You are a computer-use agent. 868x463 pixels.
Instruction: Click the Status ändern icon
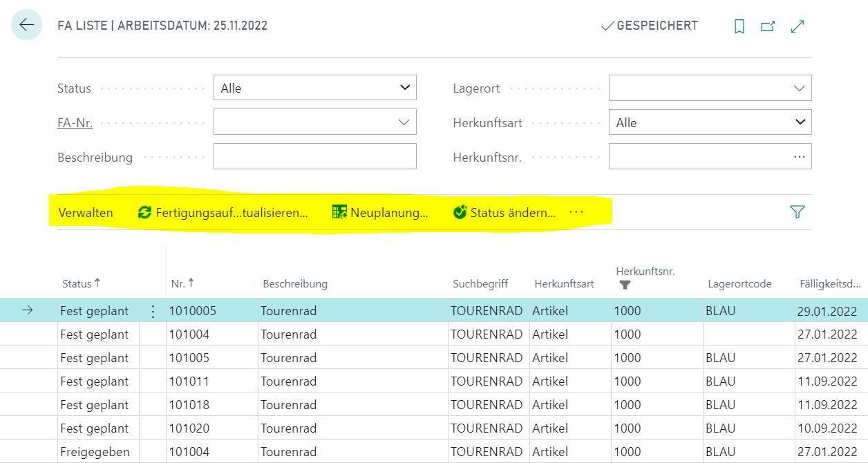(460, 212)
